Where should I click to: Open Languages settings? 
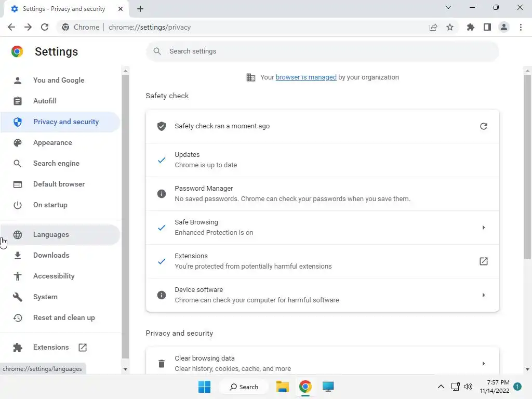point(60,234)
